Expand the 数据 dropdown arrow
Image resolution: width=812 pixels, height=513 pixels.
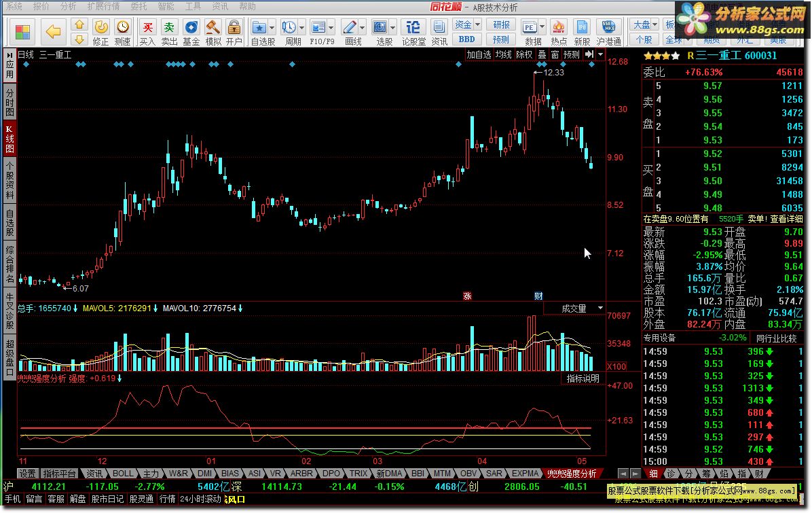tap(542, 27)
